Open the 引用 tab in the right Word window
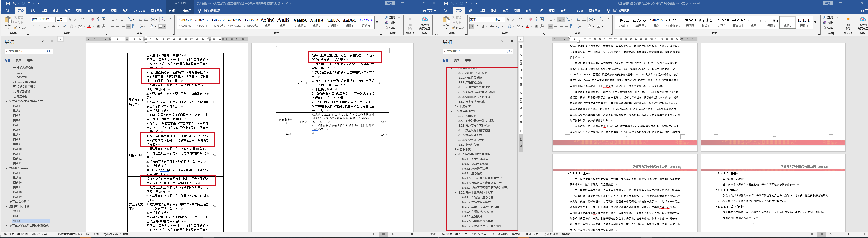The image size is (868, 238). coord(517,11)
